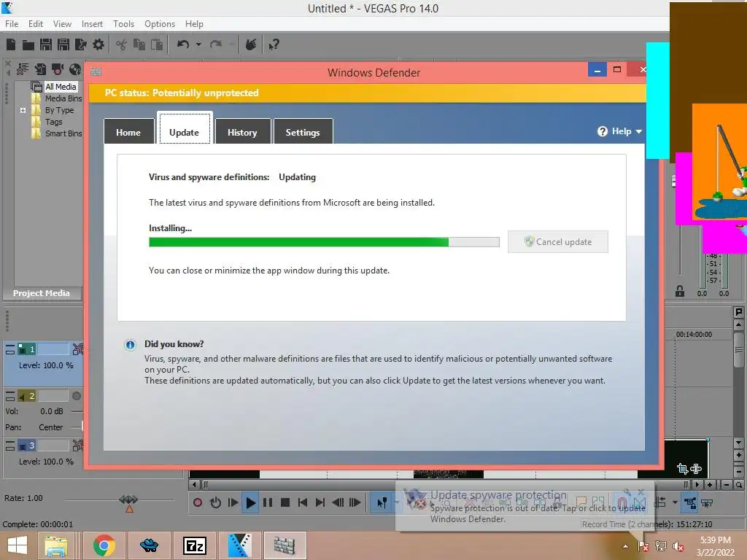Click the Play button in transport bar
The image size is (747, 560).
[x=251, y=503]
